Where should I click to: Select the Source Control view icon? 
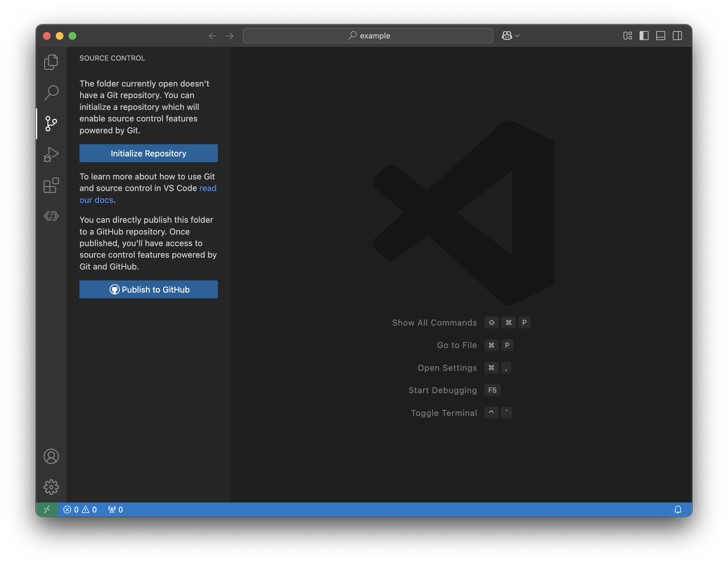point(51,124)
